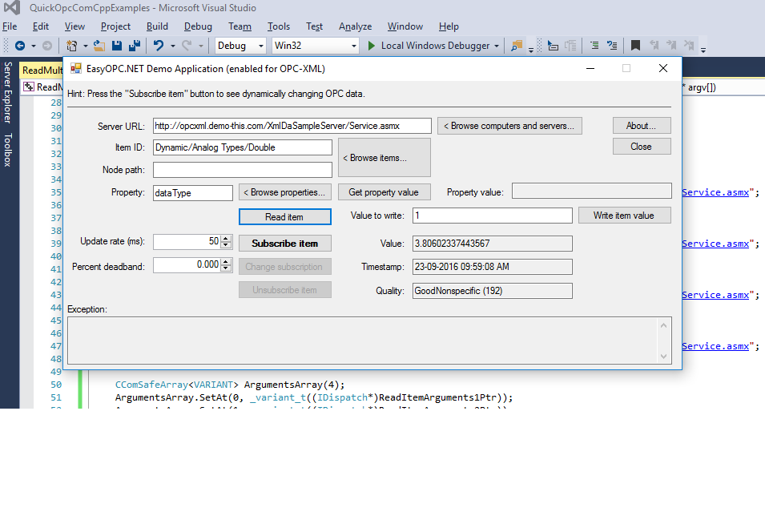Viewport: 765px width, 532px height.
Task: Click the Browse properties button
Action: click(285, 192)
